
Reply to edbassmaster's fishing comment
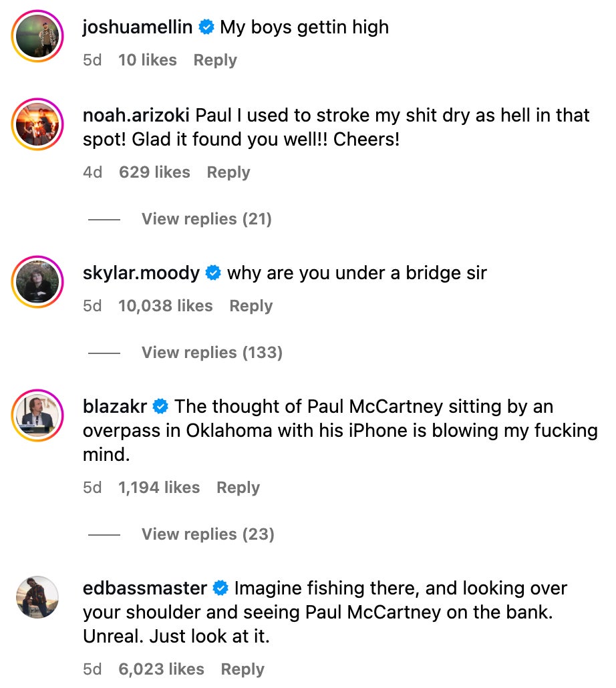[243, 669]
